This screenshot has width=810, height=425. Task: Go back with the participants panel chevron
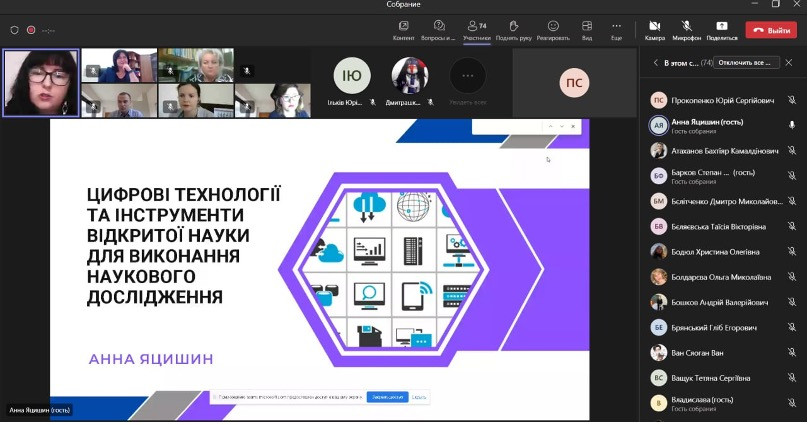point(656,62)
